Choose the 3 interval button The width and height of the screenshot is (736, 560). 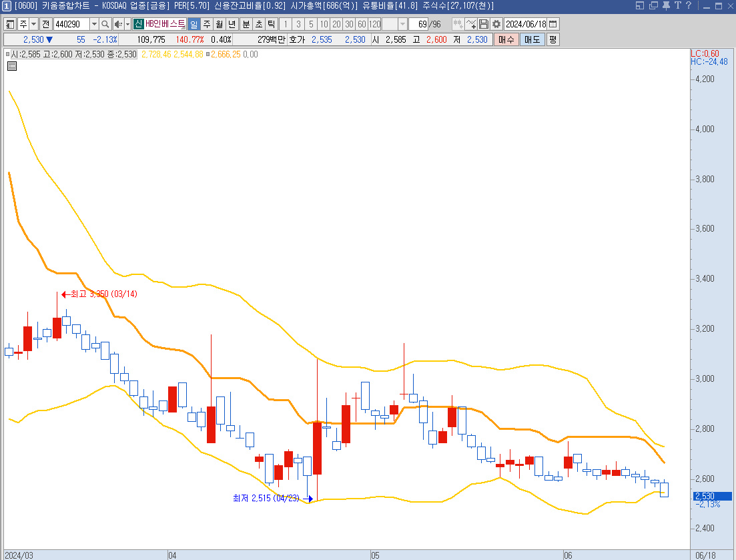pyautogui.click(x=298, y=24)
